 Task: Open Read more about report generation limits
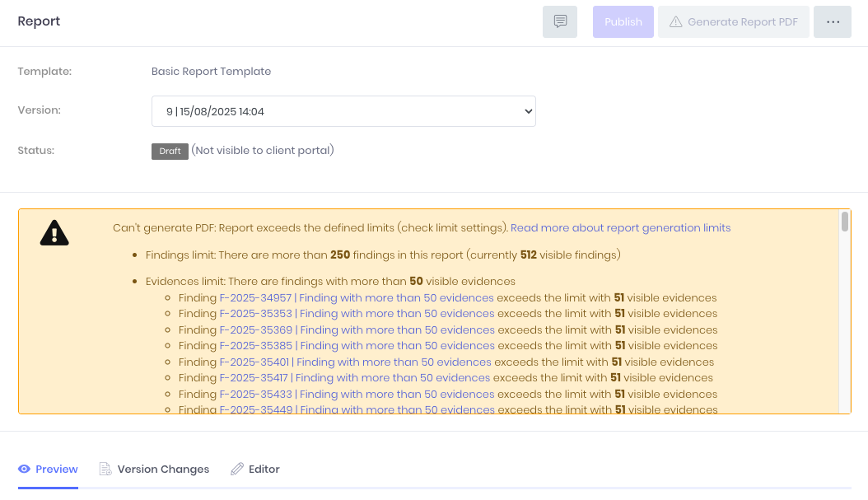[620, 227]
